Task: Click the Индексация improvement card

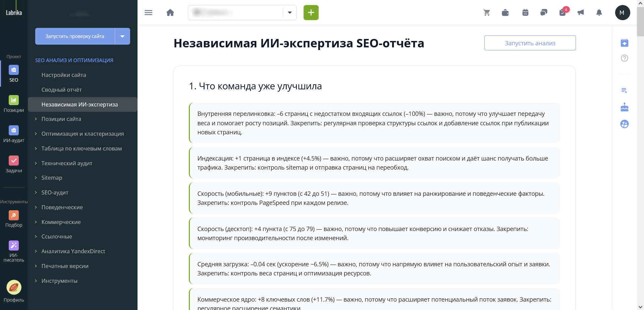Action: tap(375, 163)
